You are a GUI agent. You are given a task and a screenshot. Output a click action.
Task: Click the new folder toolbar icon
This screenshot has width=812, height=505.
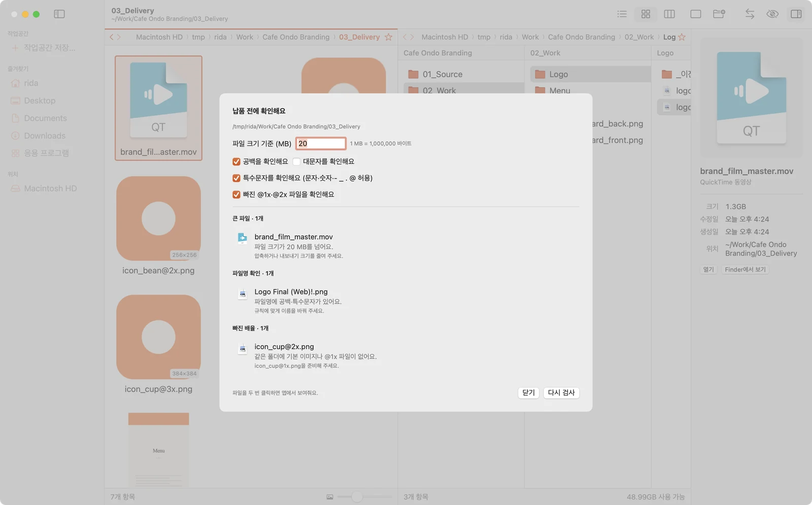click(x=719, y=14)
